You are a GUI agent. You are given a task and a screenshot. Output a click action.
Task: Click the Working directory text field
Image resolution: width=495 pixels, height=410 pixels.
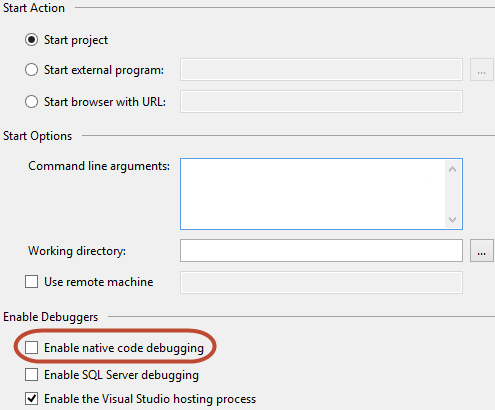321,250
